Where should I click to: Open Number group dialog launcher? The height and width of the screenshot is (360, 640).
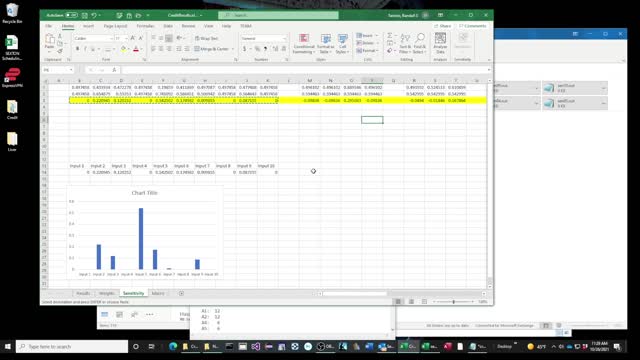pyautogui.click(x=287, y=60)
